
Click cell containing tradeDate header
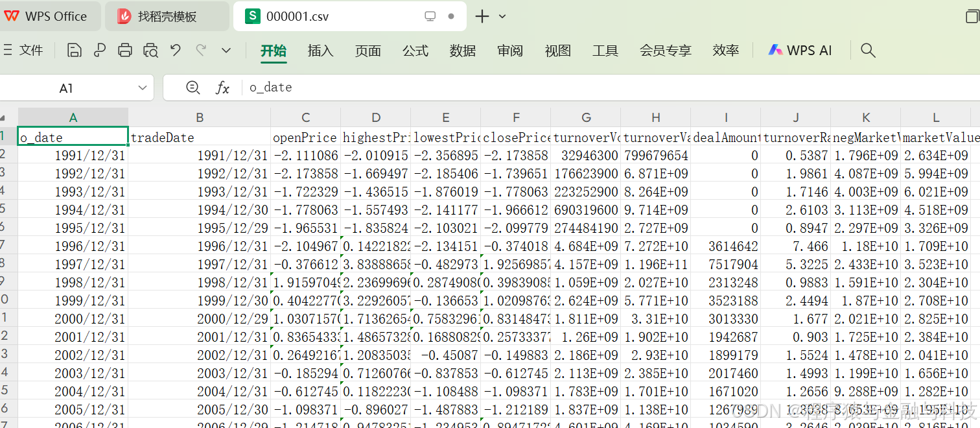200,137
